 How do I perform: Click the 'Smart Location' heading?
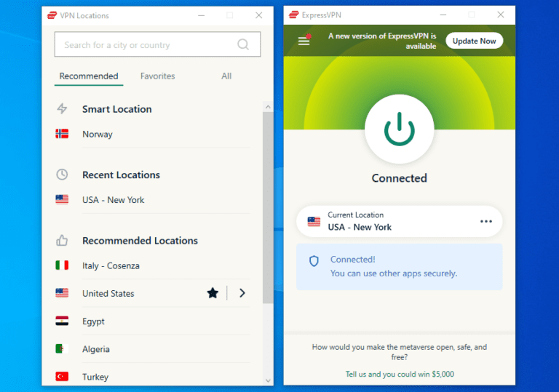tap(117, 109)
